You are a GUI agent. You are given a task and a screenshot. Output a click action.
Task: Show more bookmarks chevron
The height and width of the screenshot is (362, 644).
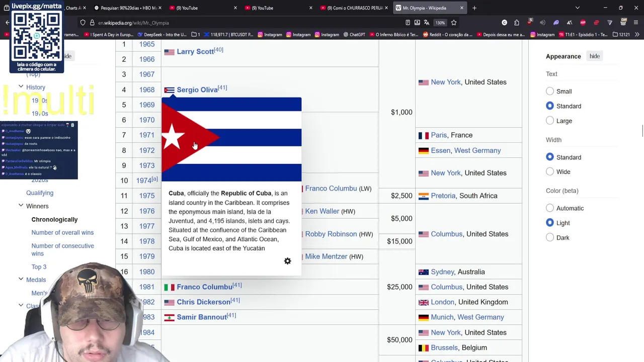pyautogui.click(x=637, y=35)
